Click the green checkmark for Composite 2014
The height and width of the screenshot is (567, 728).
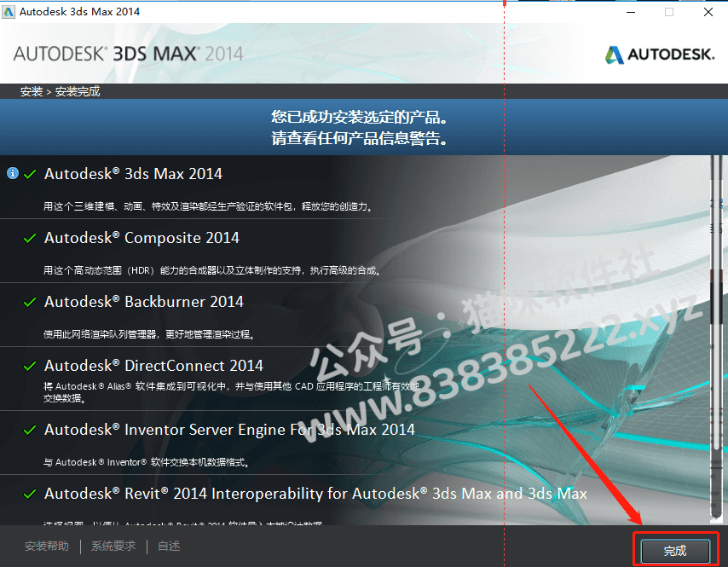point(30,238)
